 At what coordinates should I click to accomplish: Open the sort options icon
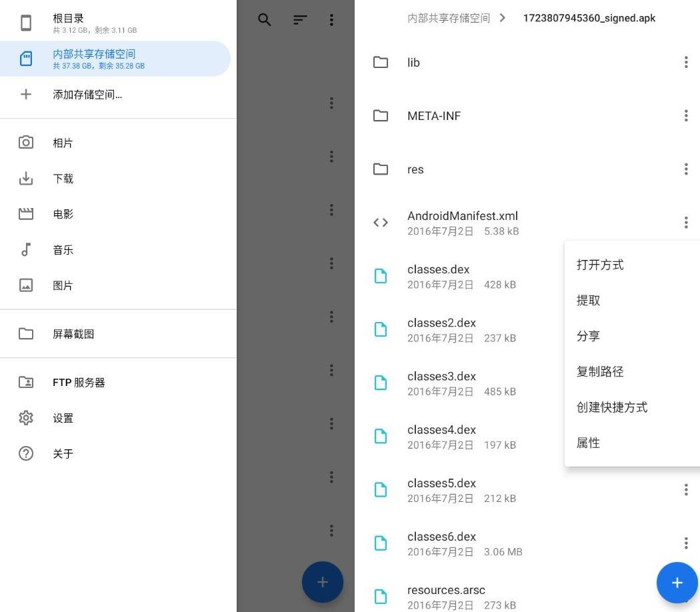pyautogui.click(x=300, y=20)
